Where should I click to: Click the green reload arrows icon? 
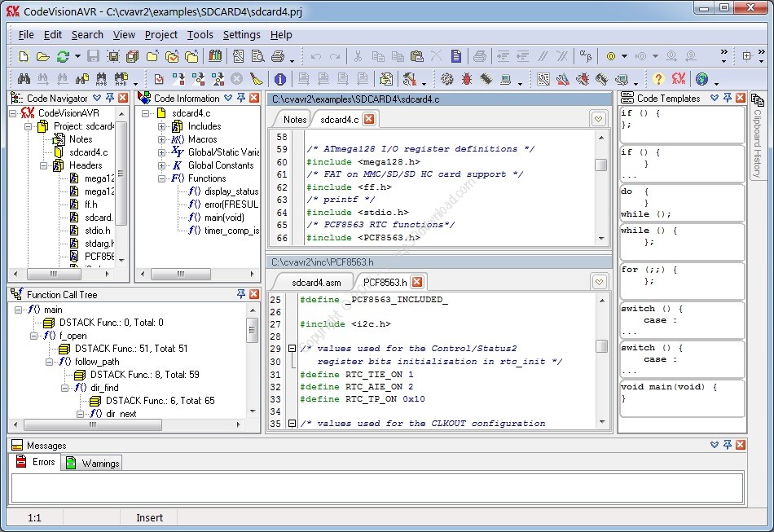click(63, 56)
